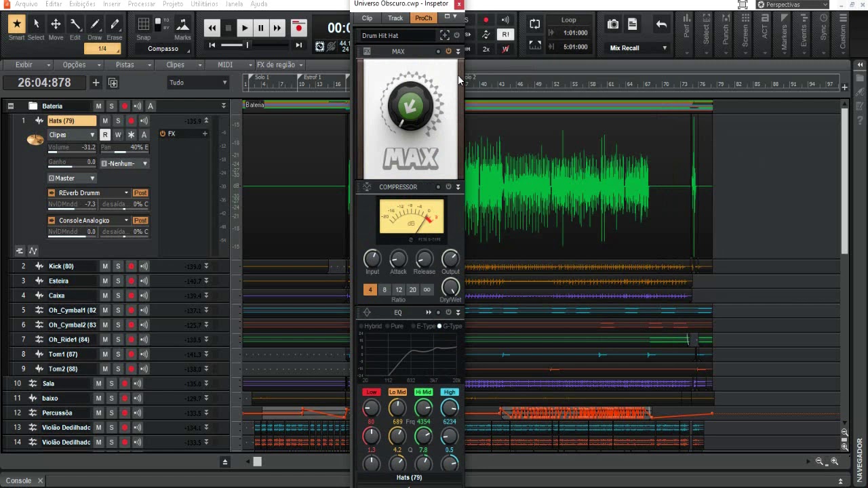
Task: Click the Marks snap-to-markers icon
Action: point(182,24)
